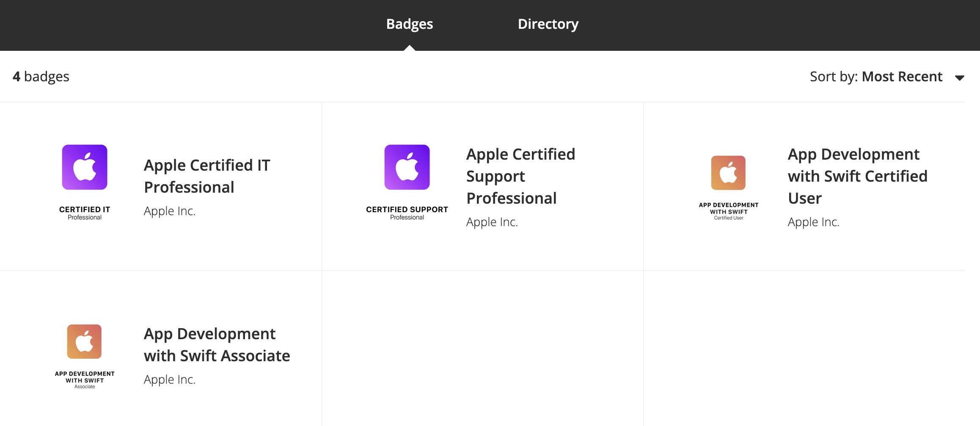Select the 'App Development with Swift Certified User' title
Image resolution: width=980 pixels, height=426 pixels.
coord(857,176)
